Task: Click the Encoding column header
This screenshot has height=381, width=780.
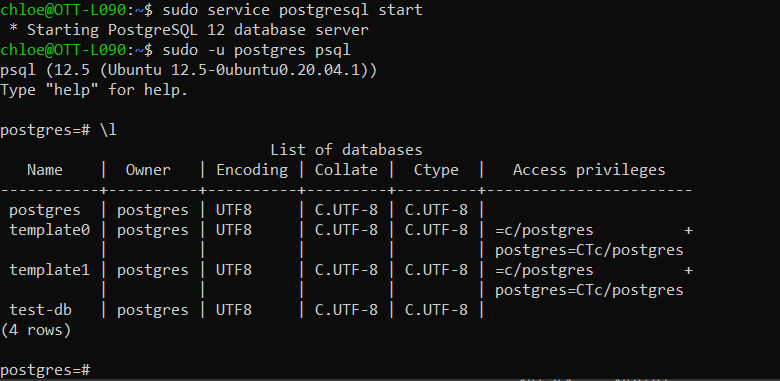Action: [x=252, y=171]
